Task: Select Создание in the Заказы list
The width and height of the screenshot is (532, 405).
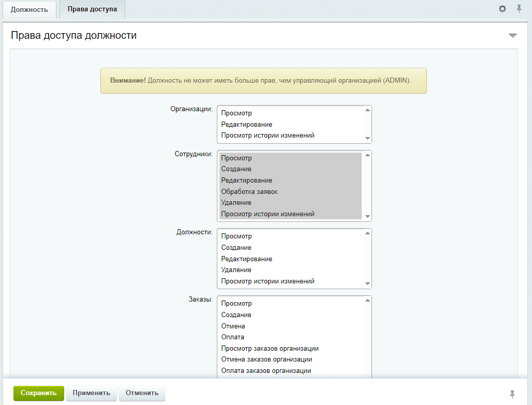Action: 290,315
